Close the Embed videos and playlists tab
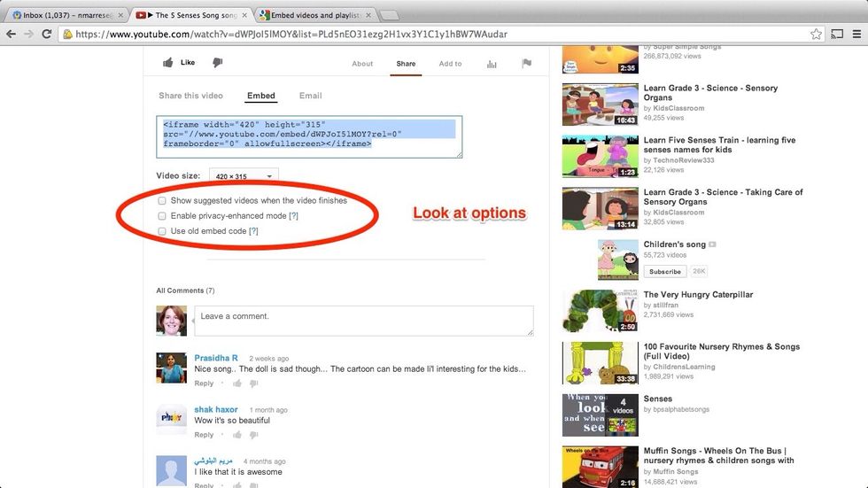The image size is (868, 488). pos(368,15)
